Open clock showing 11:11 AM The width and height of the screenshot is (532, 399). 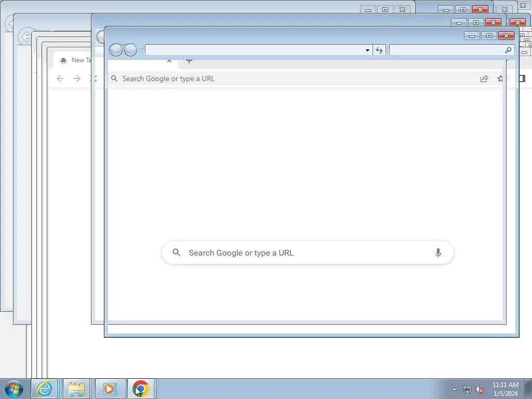[x=506, y=389]
